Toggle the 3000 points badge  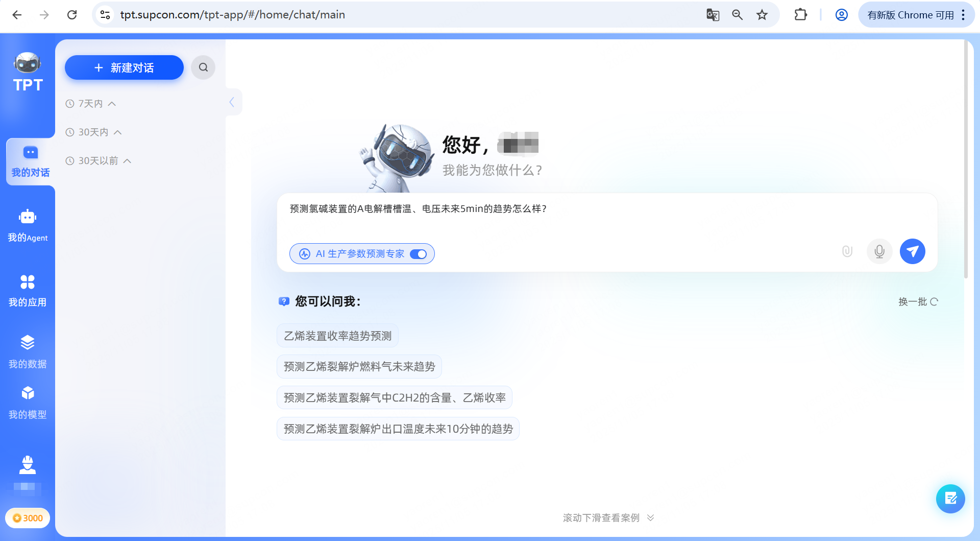[28, 518]
